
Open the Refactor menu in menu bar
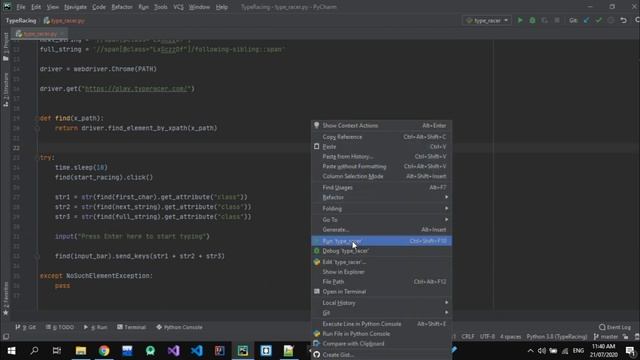coord(122,7)
